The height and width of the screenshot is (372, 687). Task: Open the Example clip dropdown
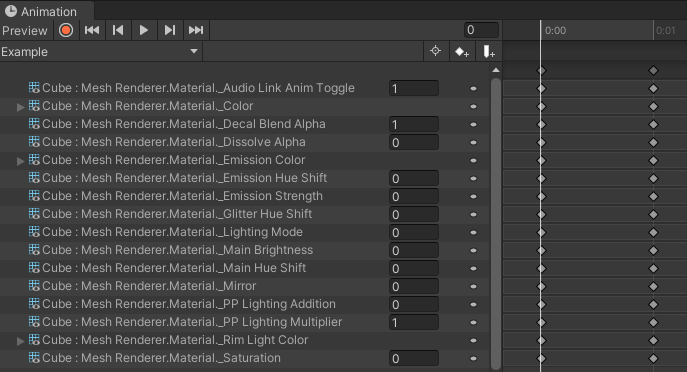pos(100,52)
